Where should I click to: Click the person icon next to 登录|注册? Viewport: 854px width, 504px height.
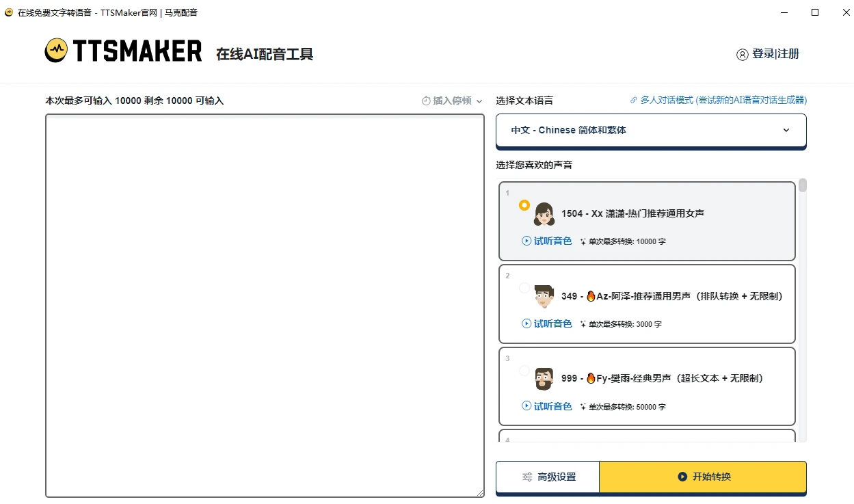[x=743, y=54]
